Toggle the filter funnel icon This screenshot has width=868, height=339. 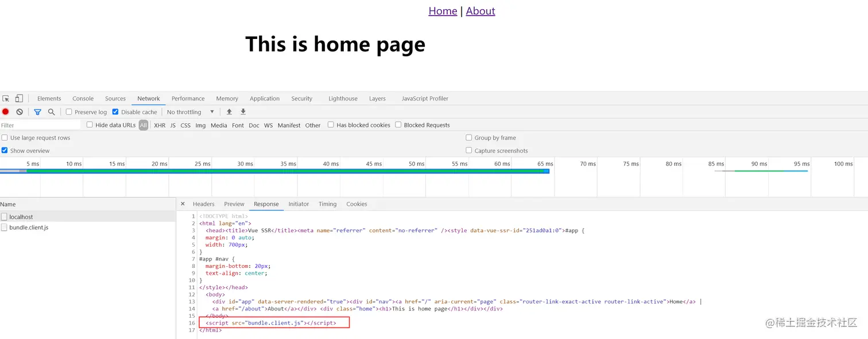(x=37, y=112)
